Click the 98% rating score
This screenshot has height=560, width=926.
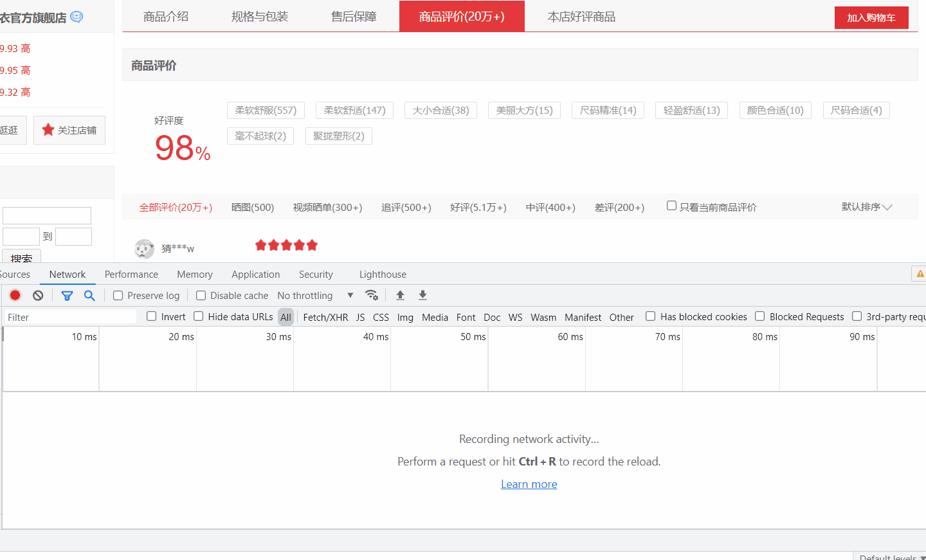[x=182, y=149]
